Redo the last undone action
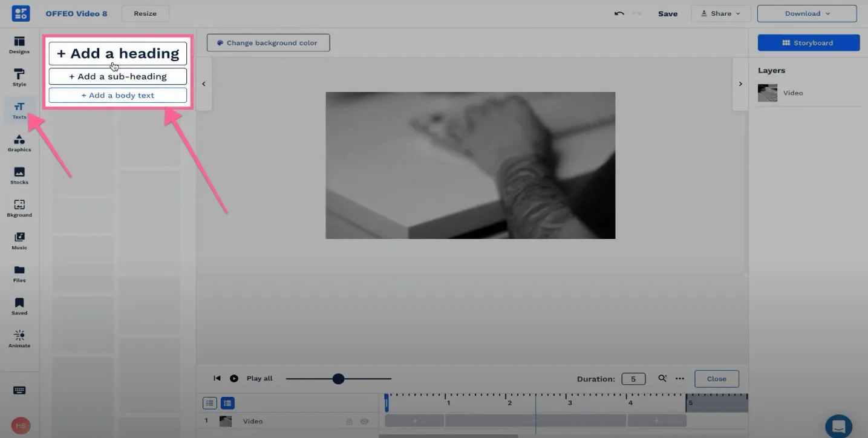The image size is (868, 438). [x=638, y=13]
